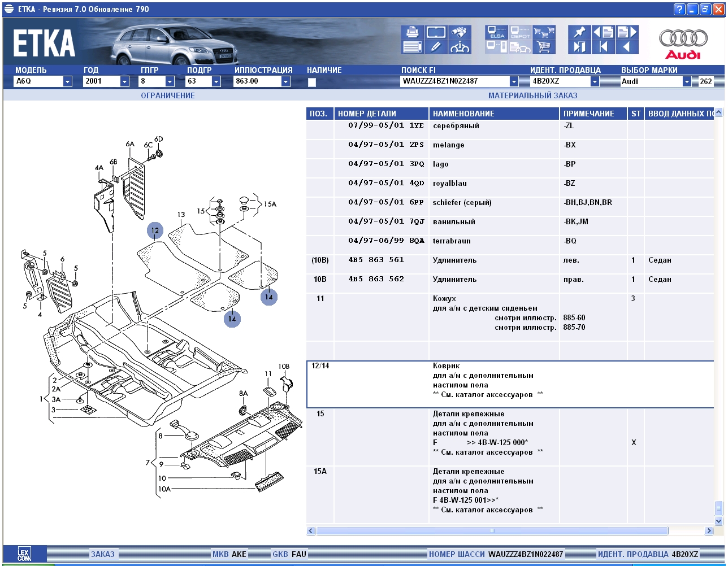Image resolution: width=728 pixels, height=566 pixels.
Task: Click ИДЕНТ. ПРОДАВЦА 4B20XZ in bottom bar
Action: coord(648,554)
